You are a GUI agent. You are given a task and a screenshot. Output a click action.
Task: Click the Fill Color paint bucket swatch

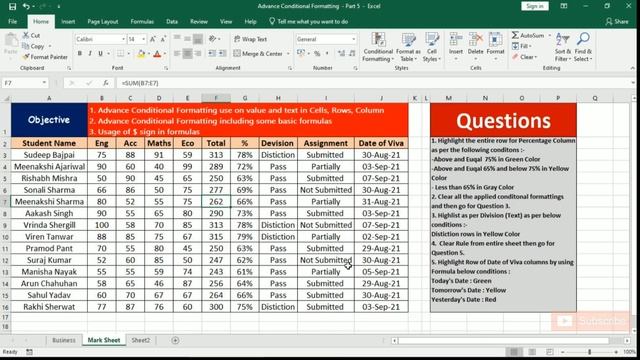(141, 53)
